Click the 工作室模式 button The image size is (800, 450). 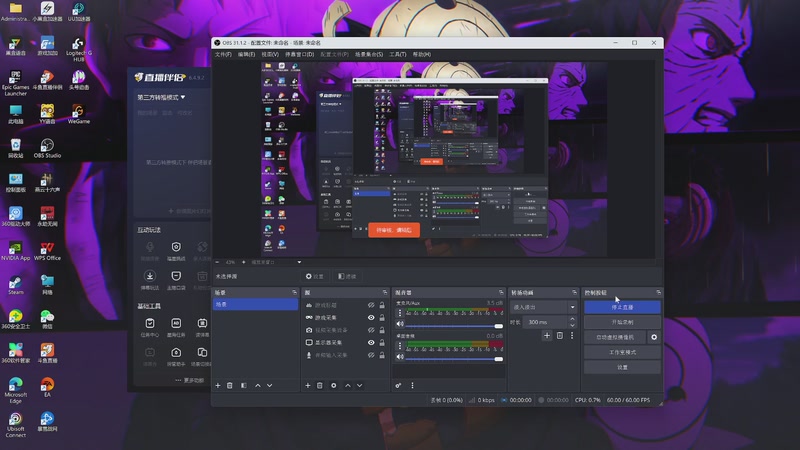pyautogui.click(x=622, y=353)
